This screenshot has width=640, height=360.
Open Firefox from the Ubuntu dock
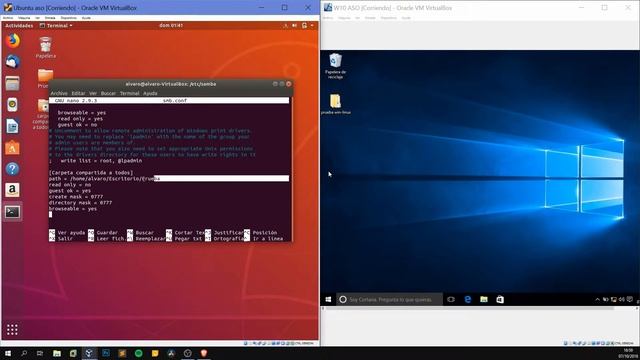tap(13, 41)
